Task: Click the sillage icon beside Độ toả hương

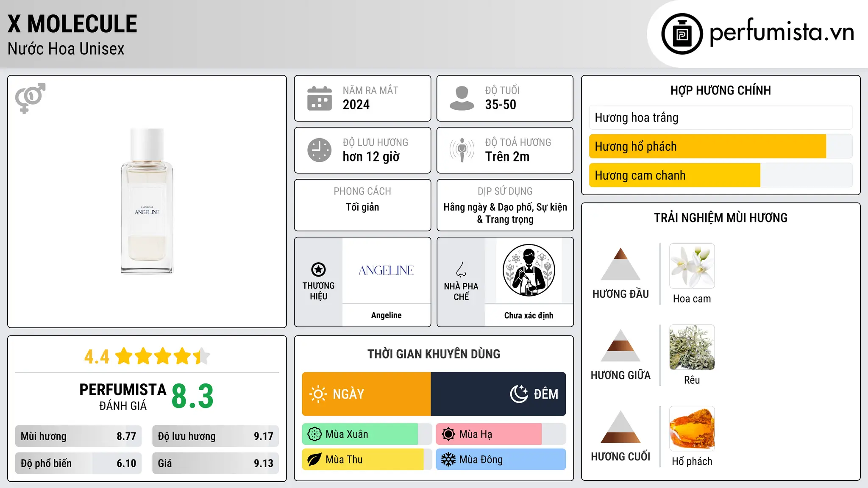Action: coord(462,150)
